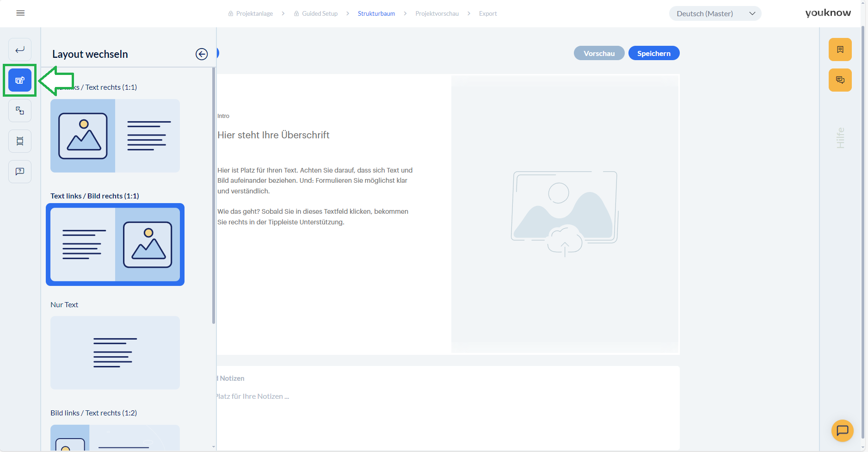Click the paragraph starting 'Wie das geht?'
This screenshot has height=452, width=868.
coord(313,217)
